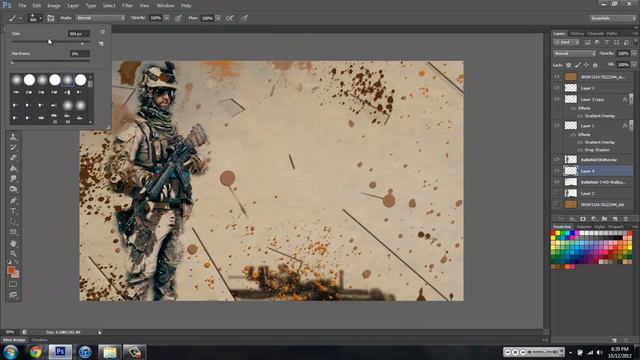Add layer style fx icon
This screenshot has height=360, width=640.
click(572, 219)
